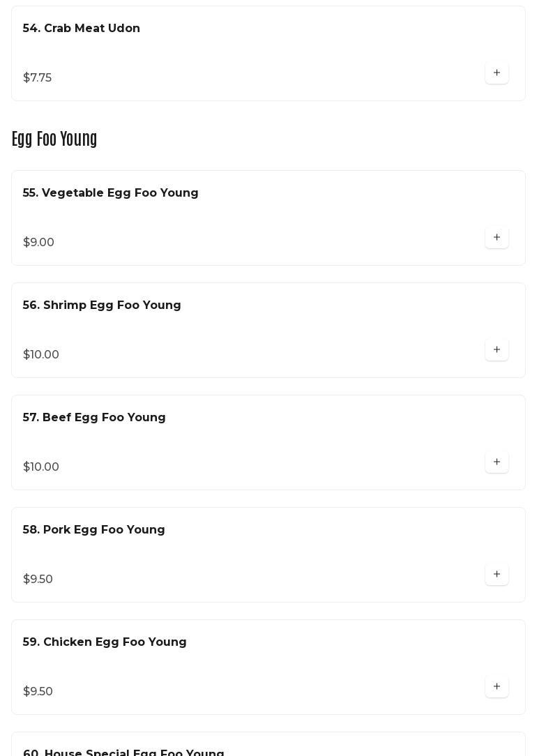Tap plus icon for Chicken Egg Foo Young
Image resolution: width=537 pixels, height=756 pixels.
tap(497, 686)
